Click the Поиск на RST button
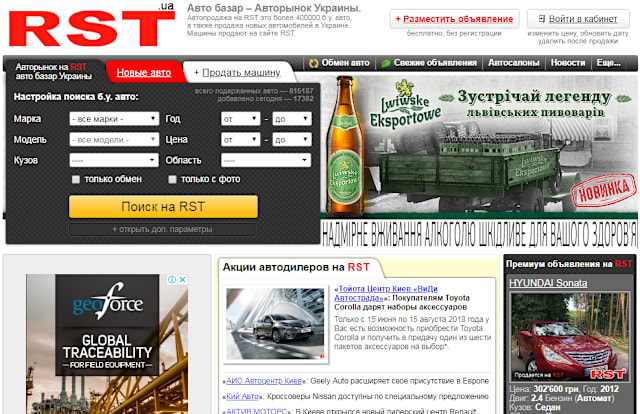This screenshot has height=414, width=640. pyautogui.click(x=163, y=207)
